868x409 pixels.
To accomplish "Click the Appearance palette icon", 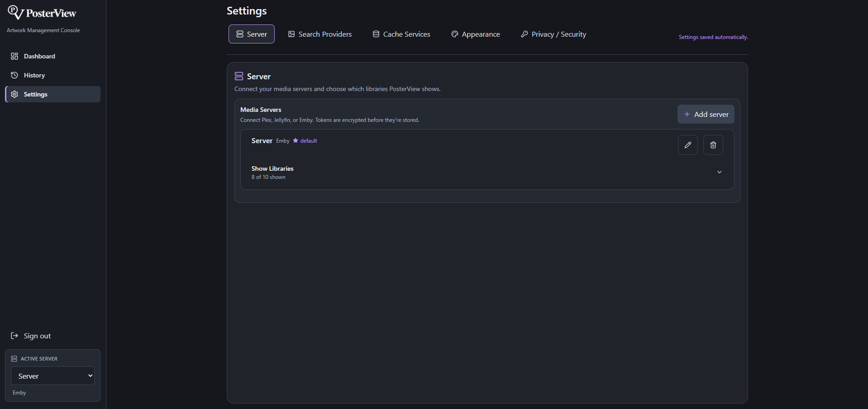I will (455, 34).
